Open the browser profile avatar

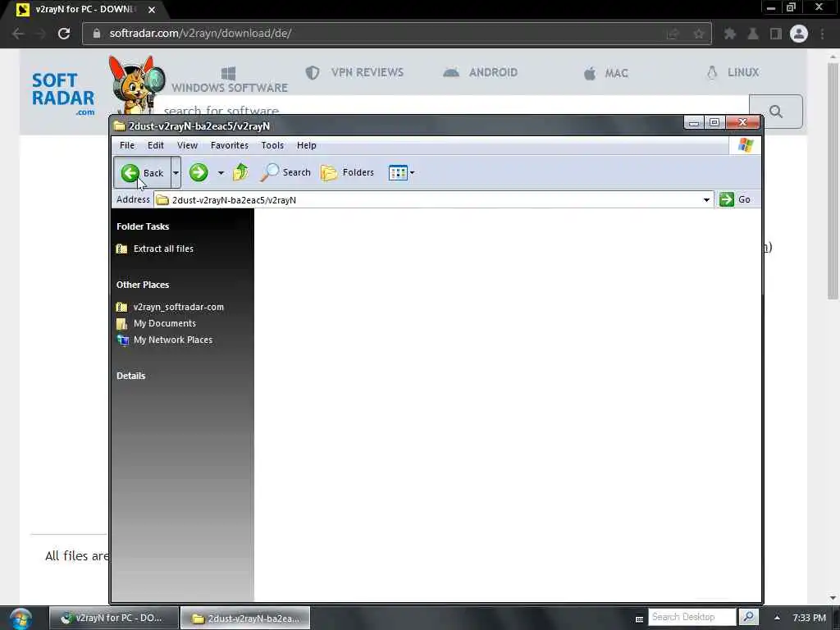point(799,34)
